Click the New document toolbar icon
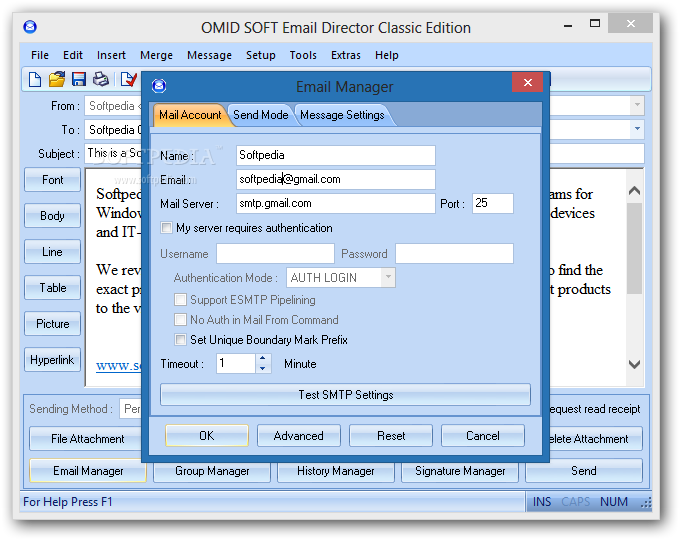 click(35, 80)
